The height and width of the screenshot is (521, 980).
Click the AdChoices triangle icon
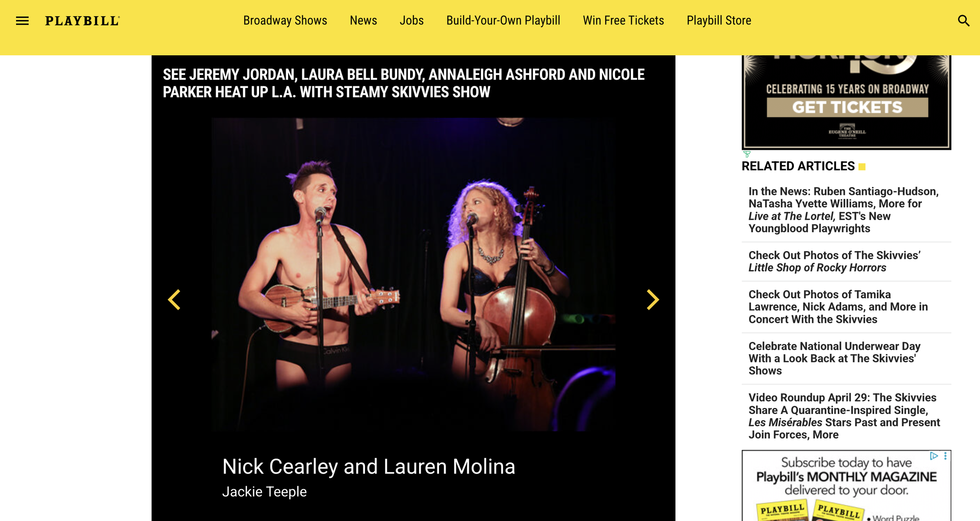[x=934, y=456]
